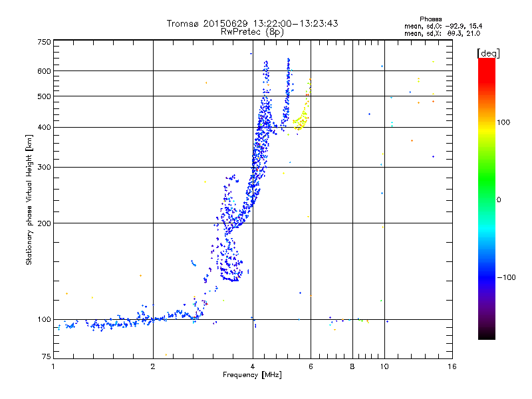Click the y-axis tick label '200'
Viewport: 532px width, 399px height.
coord(44,223)
